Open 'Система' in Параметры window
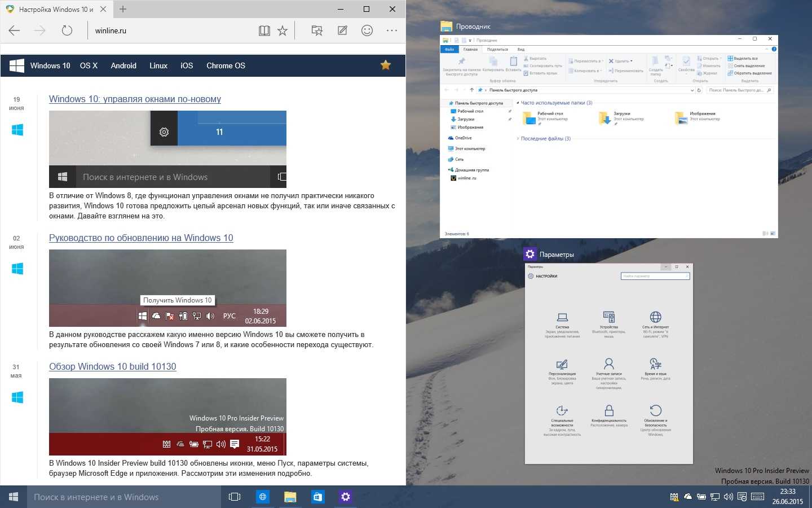This screenshot has height=508, width=812. [x=562, y=325]
